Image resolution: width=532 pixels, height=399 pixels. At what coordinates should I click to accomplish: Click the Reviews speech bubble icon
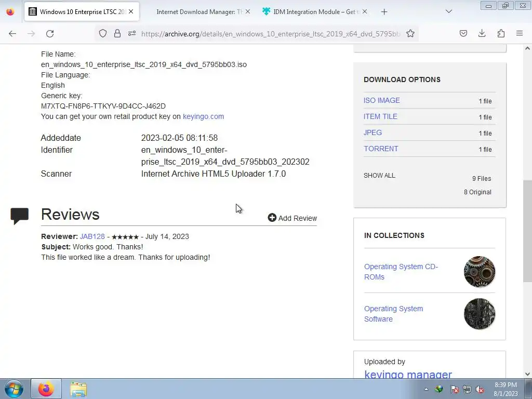[x=19, y=216]
